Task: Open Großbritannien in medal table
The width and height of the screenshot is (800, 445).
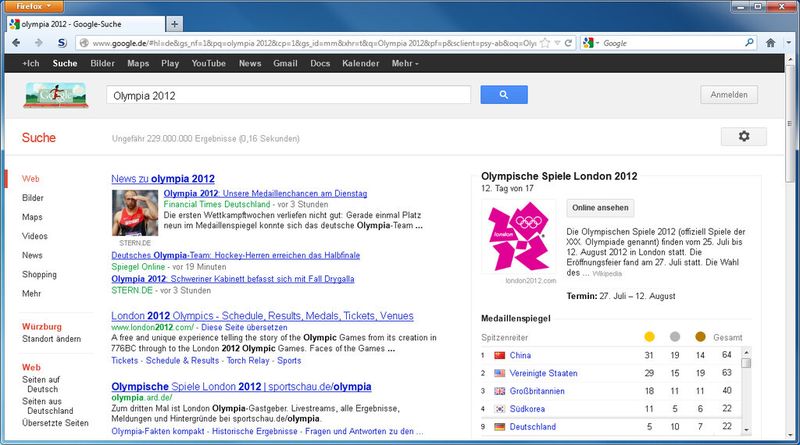Action: click(537, 391)
